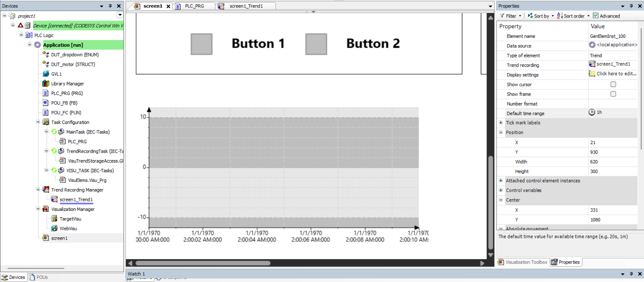
Task: Enable the Show cursor checkbox
Action: point(613,85)
